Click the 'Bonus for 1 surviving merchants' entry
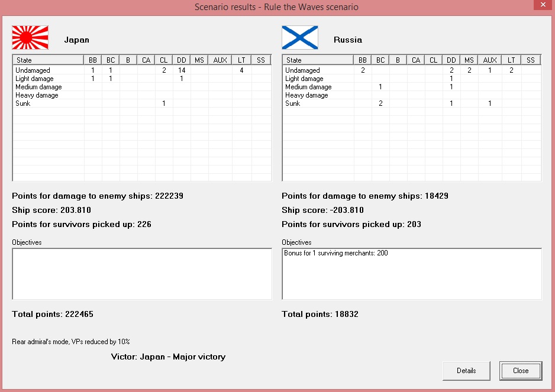555x392 pixels. tap(336, 253)
